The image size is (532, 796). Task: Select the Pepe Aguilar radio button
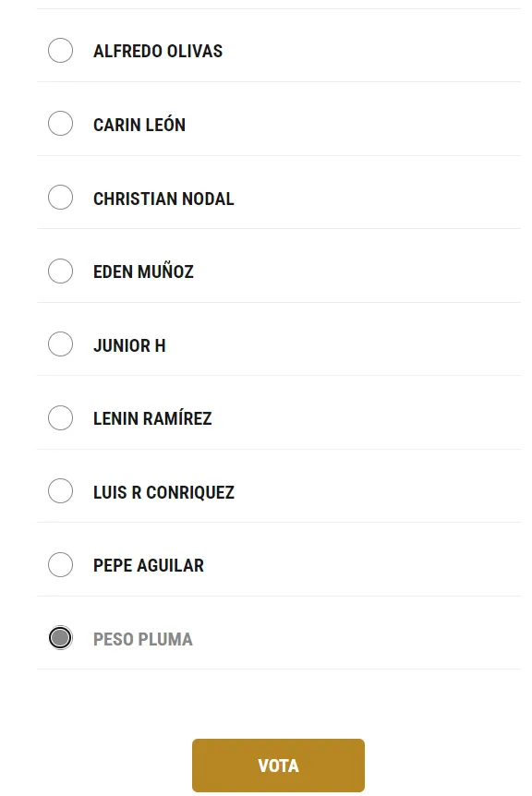point(61,564)
